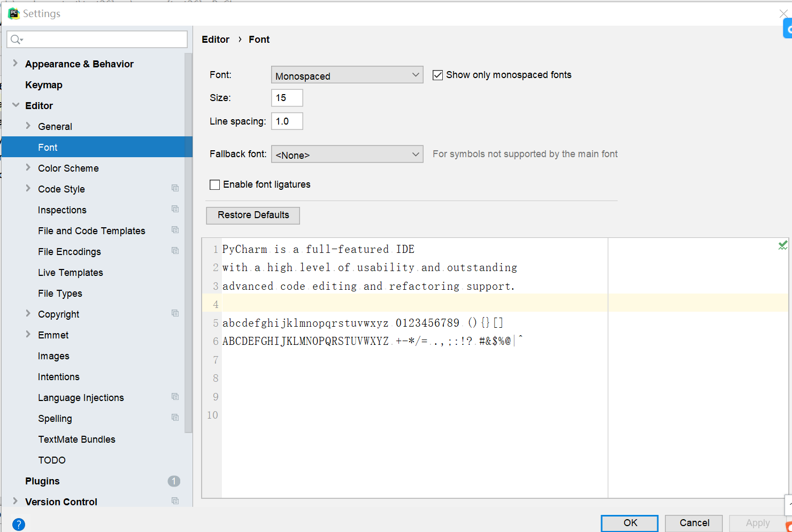Expand Copyright arrow
The image size is (792, 532).
coord(28,313)
